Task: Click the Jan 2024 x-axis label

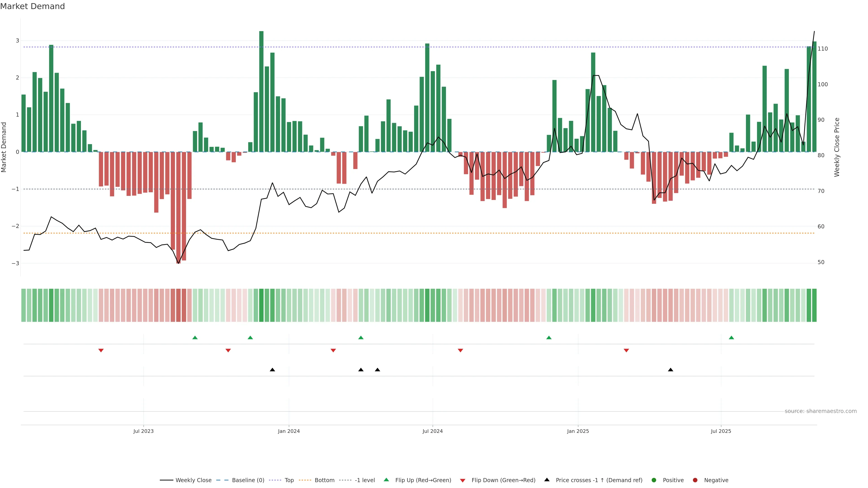Action: coord(289,432)
